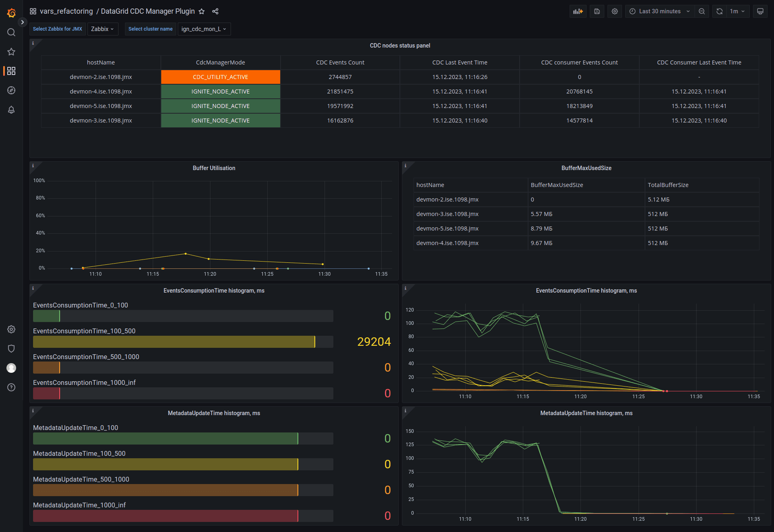
Task: Open Explore using the compass sidebar icon
Action: click(x=11, y=91)
